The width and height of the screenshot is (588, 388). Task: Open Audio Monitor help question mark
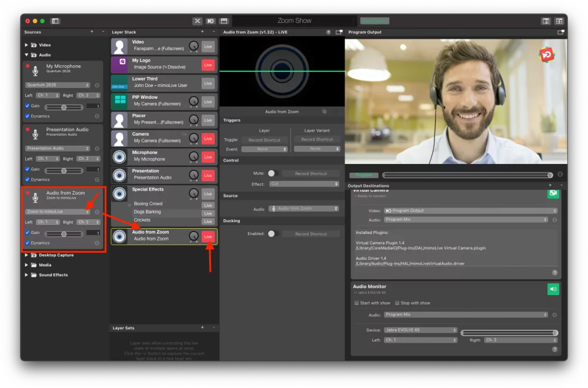pos(554,349)
